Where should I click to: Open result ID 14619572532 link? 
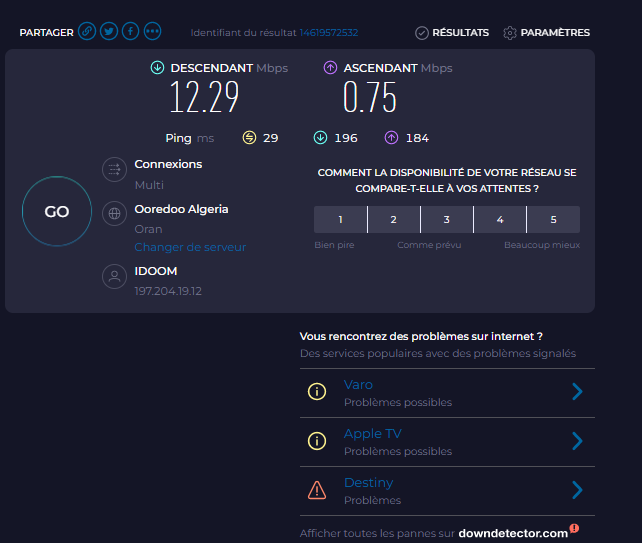pos(328,33)
